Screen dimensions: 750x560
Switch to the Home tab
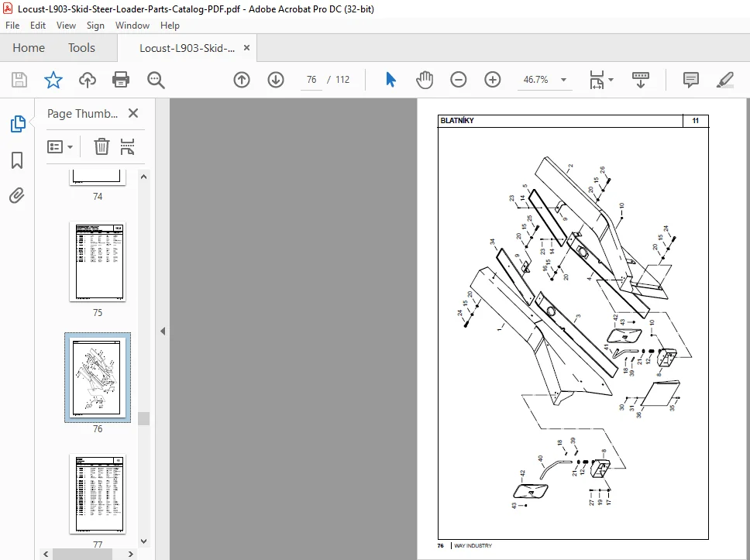point(29,48)
